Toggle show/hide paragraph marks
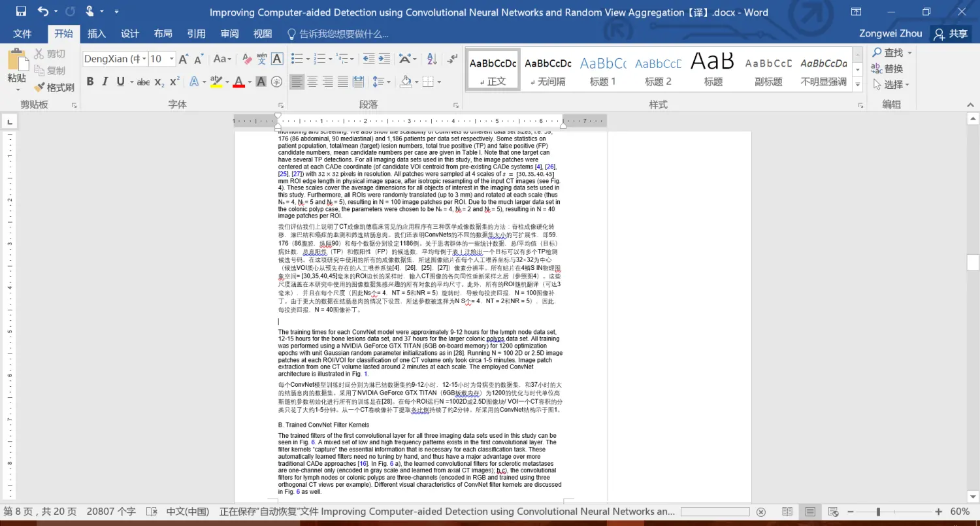The image size is (980, 526). pos(452,59)
